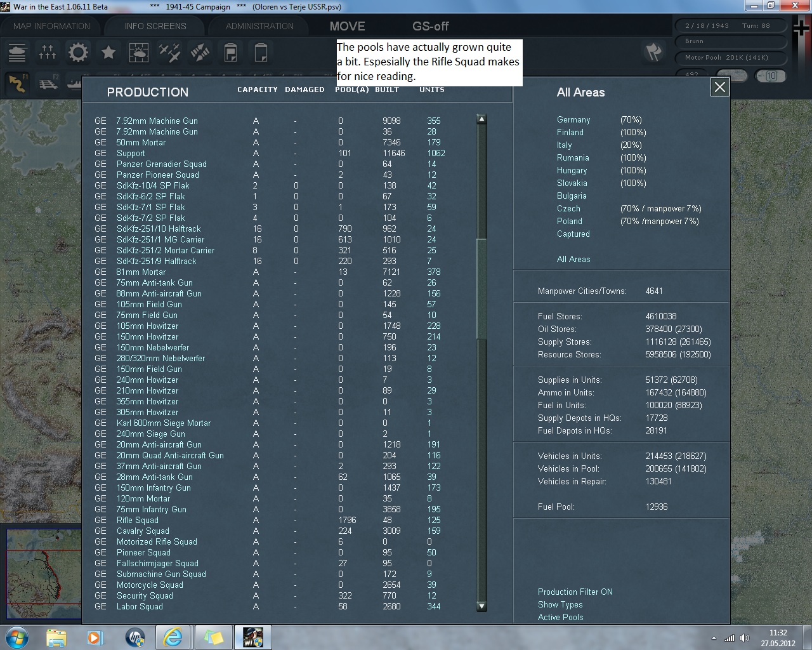Click the network signal tray icon

click(730, 638)
